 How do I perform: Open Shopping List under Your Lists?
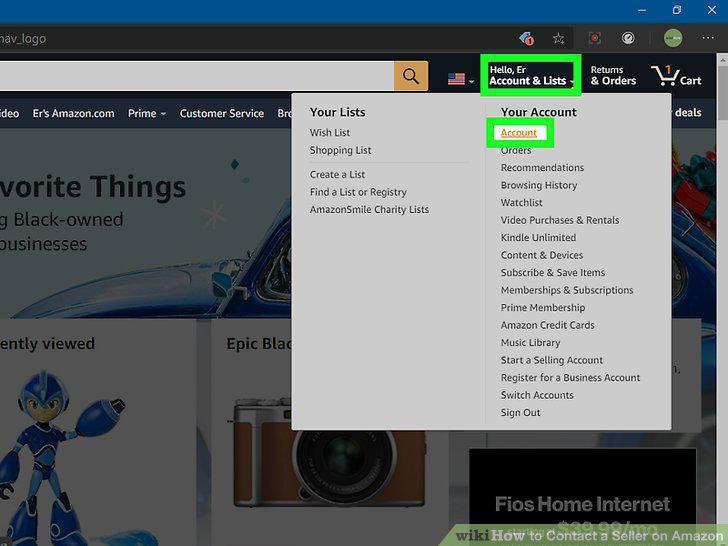click(x=340, y=150)
